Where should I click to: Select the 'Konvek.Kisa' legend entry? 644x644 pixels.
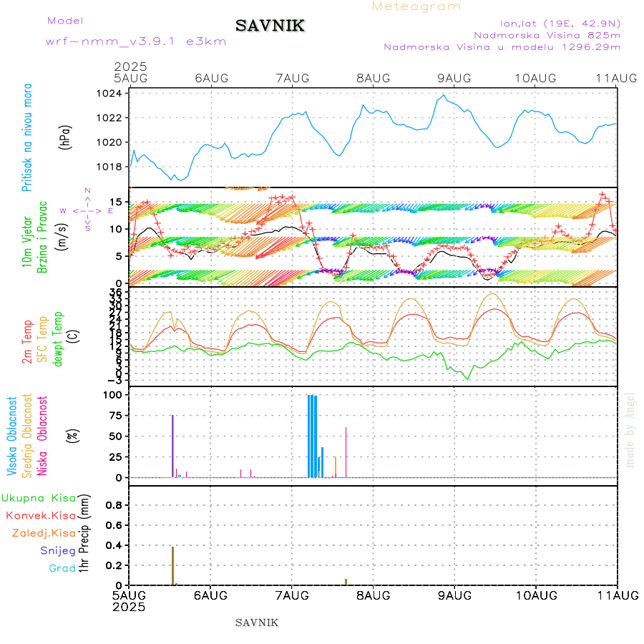pyautogui.click(x=40, y=515)
